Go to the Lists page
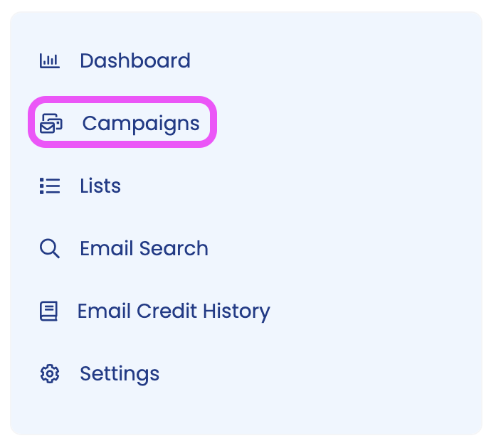 click(100, 186)
